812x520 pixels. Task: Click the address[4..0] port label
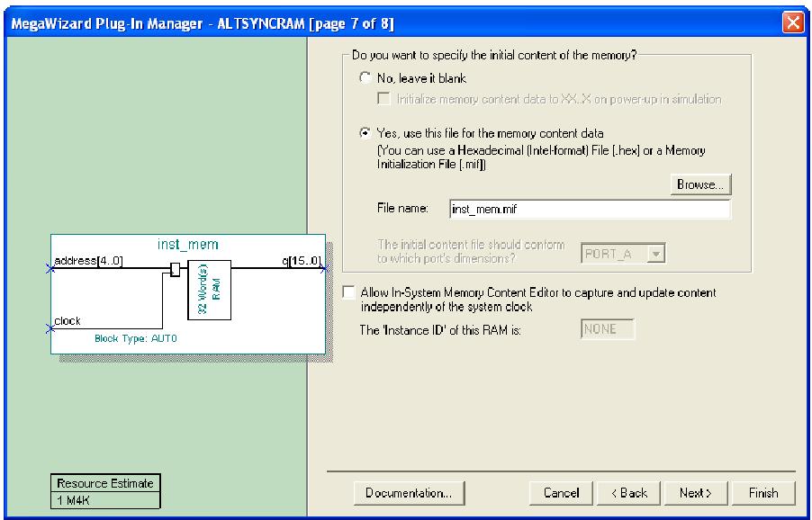tap(88, 261)
